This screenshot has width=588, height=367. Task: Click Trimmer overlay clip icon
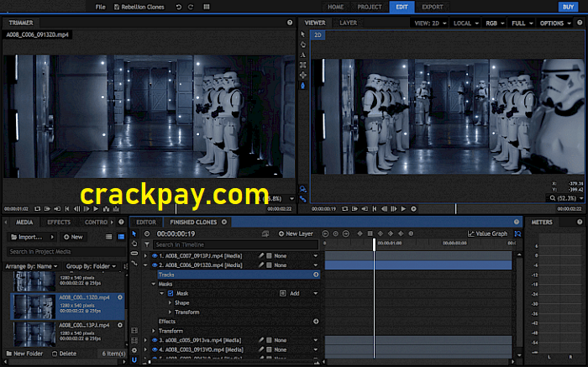[116, 209]
